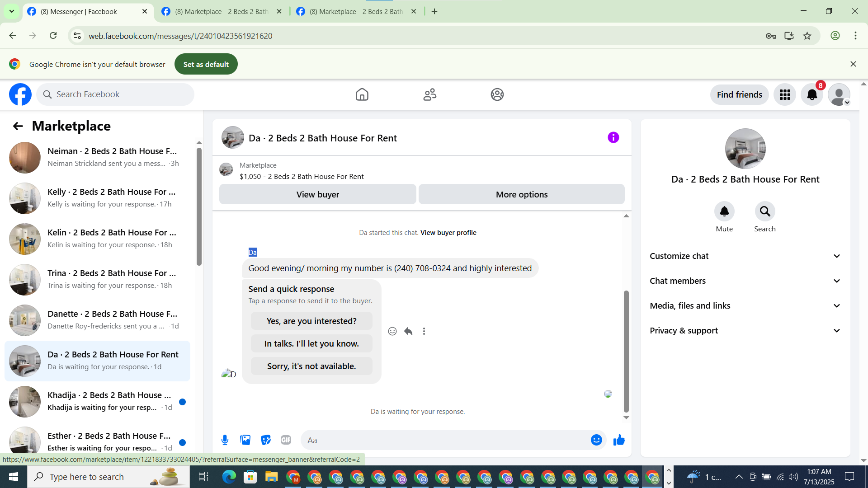Mute this conversation with bell icon
Image resolution: width=868 pixels, height=488 pixels.
click(724, 211)
